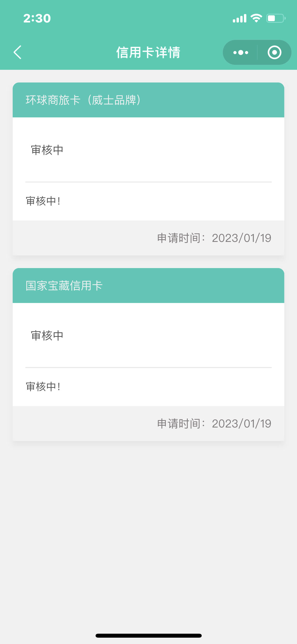The width and height of the screenshot is (297, 644).
Task: Tap the cellular signal bars icon
Action: coord(239,18)
